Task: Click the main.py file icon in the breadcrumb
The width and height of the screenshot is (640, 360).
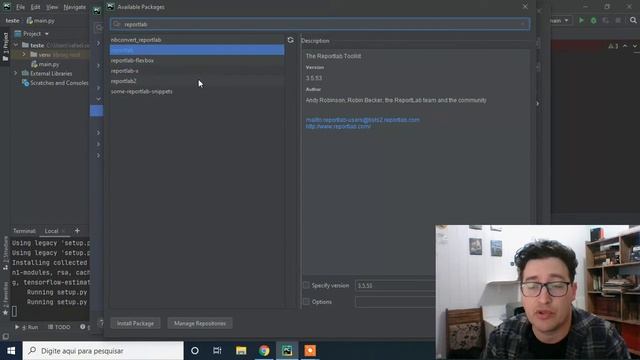Action: tap(30, 20)
